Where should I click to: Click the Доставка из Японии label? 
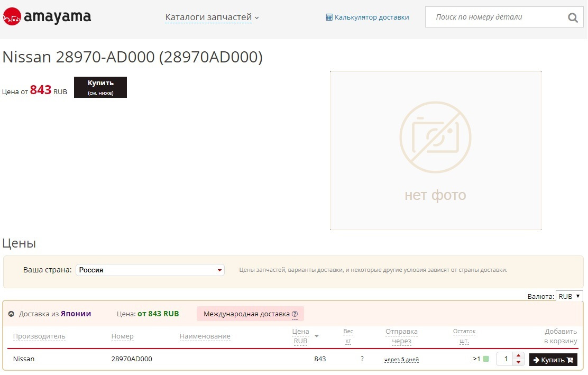pos(55,314)
